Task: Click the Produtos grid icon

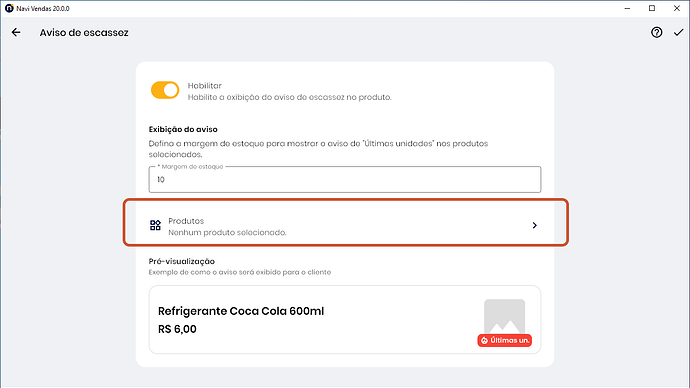Action: pyautogui.click(x=155, y=225)
